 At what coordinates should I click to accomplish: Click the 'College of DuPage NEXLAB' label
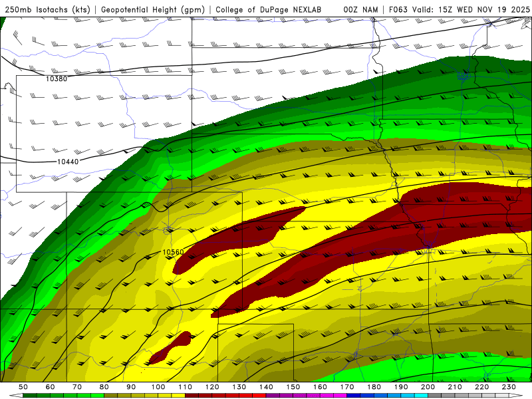(x=269, y=10)
